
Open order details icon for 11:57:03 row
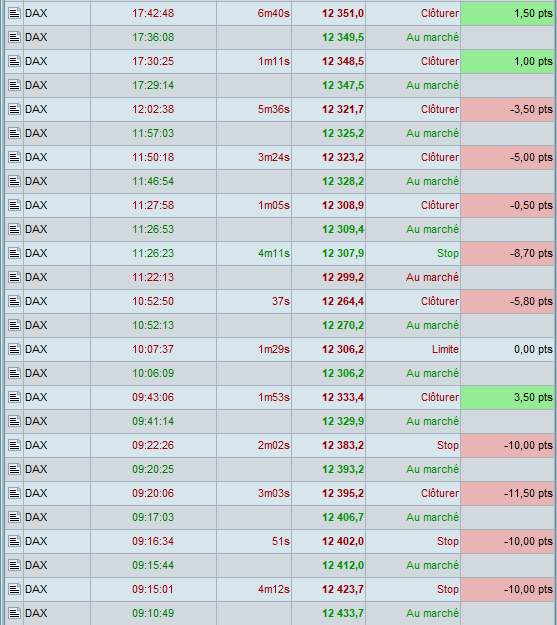pos(14,133)
